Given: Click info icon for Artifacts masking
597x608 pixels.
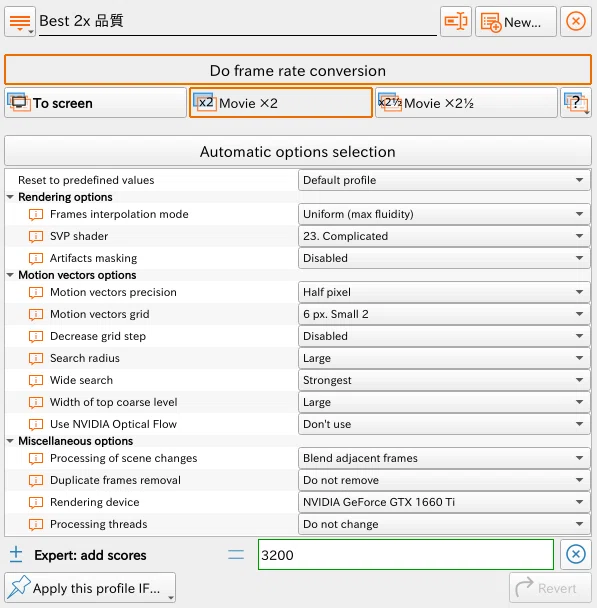Looking at the screenshot, I should (x=36, y=258).
